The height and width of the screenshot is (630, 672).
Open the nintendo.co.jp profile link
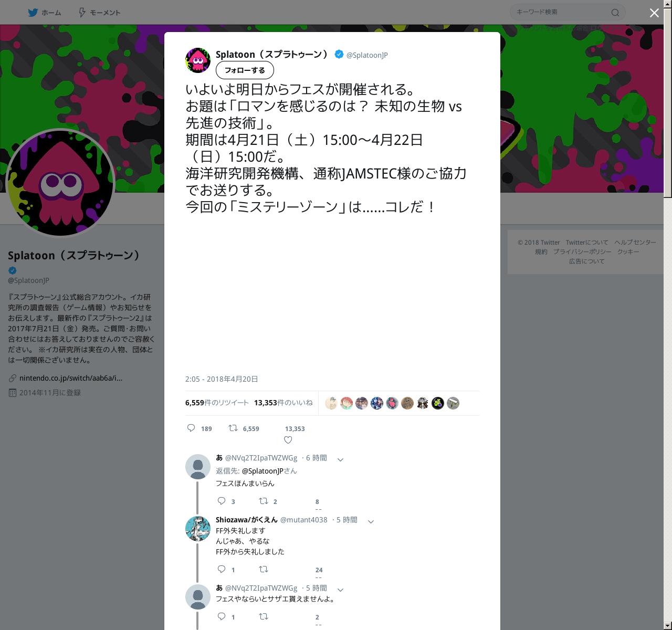coord(71,378)
